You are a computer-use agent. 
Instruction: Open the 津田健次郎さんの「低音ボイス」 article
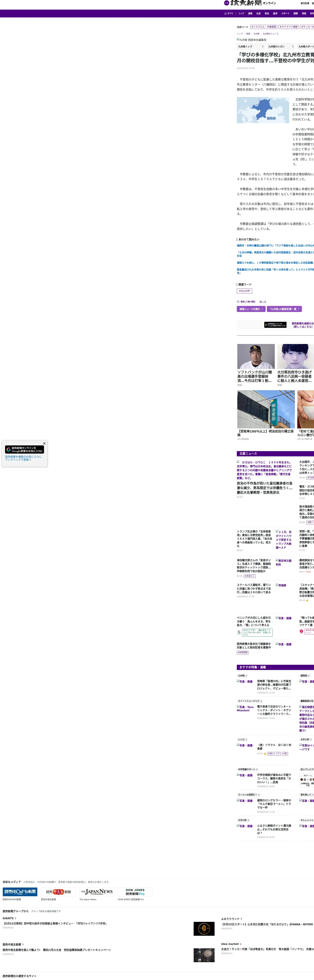(254, 566)
